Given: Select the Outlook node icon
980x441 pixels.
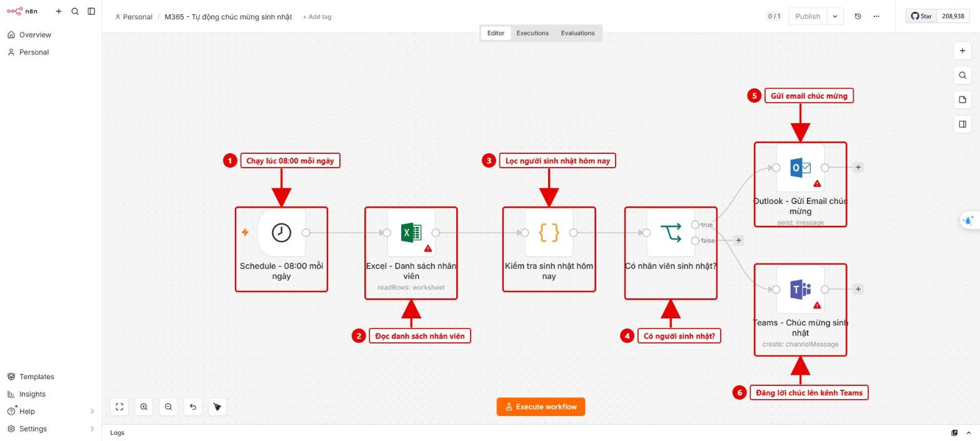Looking at the screenshot, I should point(801,168).
